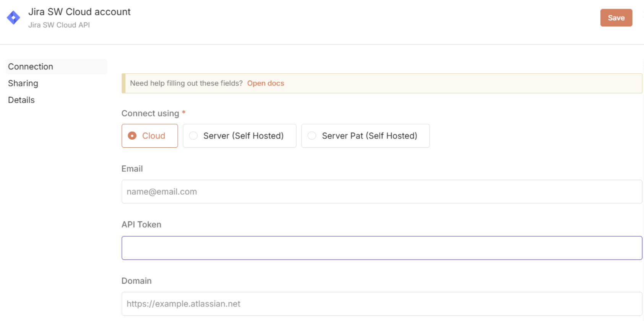This screenshot has height=321, width=644.
Task: Click into the API Token field
Action: (x=382, y=248)
